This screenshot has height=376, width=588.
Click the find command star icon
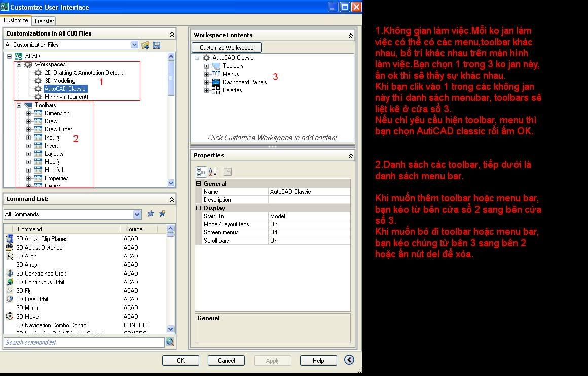(x=151, y=214)
